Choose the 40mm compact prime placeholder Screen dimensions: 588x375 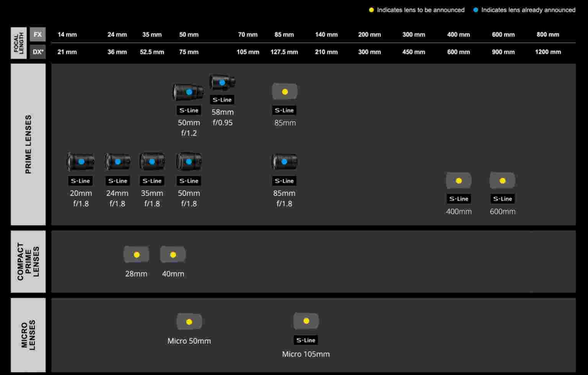(173, 254)
